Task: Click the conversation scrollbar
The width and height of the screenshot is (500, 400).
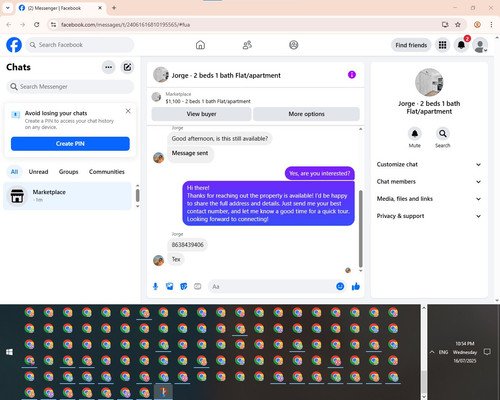Action: [x=360, y=228]
